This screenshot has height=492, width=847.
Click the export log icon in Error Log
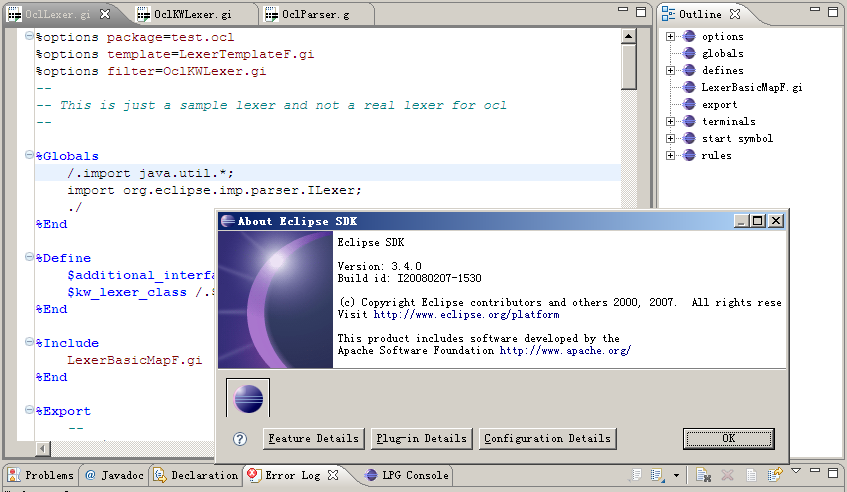[636, 475]
